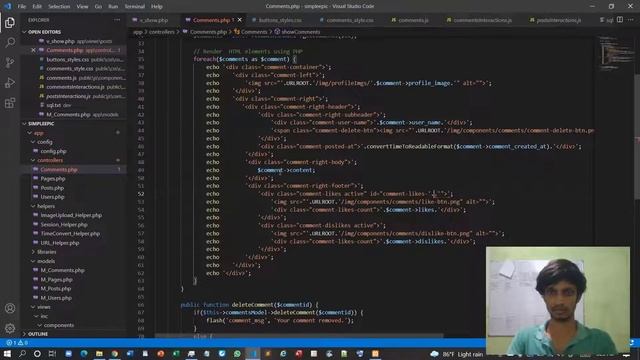Open the Source Control view

[x=10, y=62]
